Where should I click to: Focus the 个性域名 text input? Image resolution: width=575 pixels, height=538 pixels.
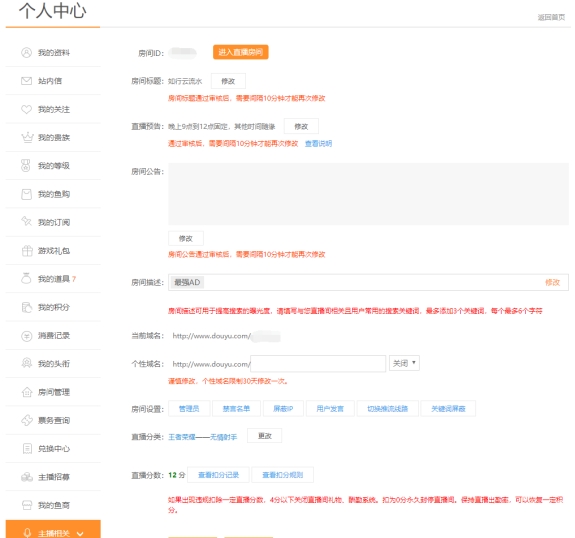pos(318,363)
